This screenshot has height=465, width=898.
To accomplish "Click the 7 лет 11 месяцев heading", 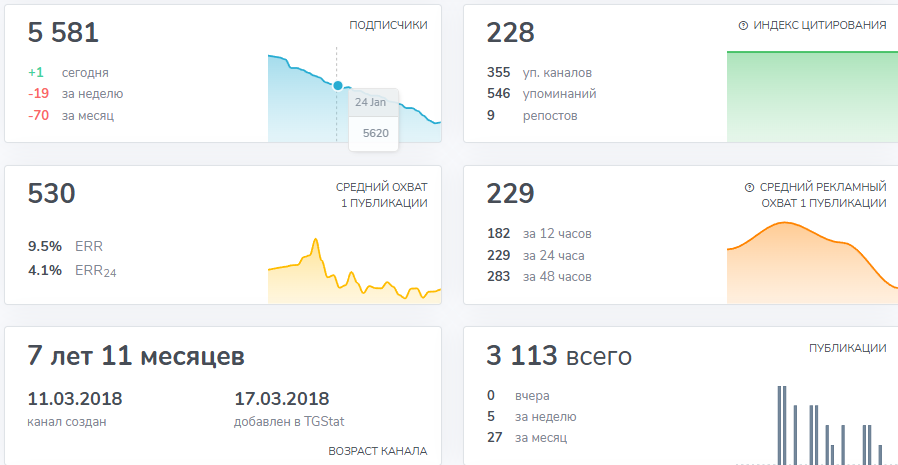I will 136,356.
